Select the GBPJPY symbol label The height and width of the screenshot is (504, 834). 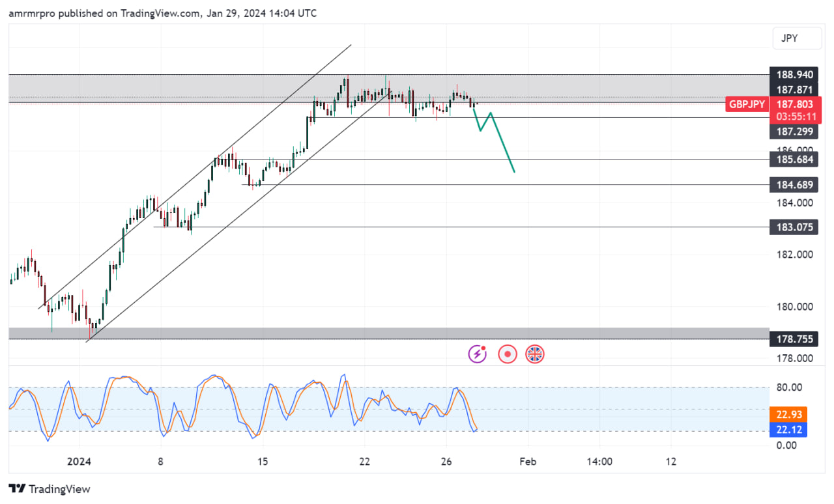pos(747,104)
